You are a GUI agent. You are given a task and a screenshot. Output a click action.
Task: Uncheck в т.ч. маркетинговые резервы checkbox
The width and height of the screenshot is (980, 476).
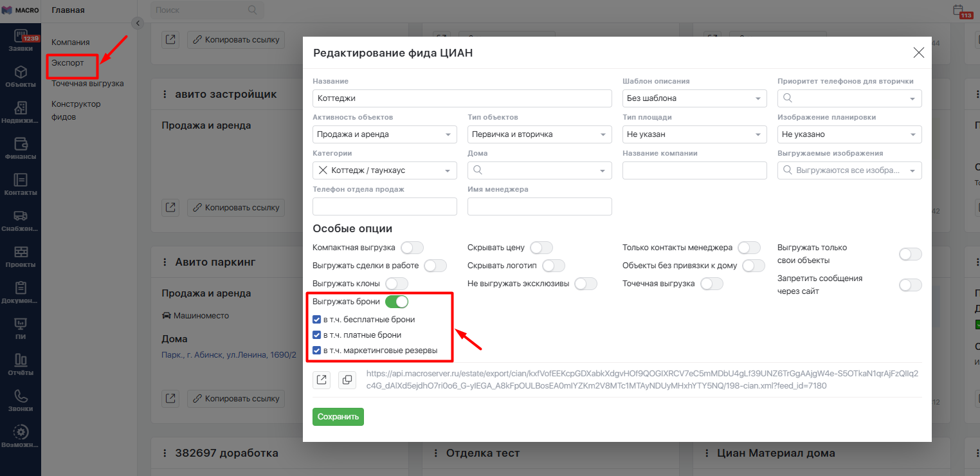316,351
